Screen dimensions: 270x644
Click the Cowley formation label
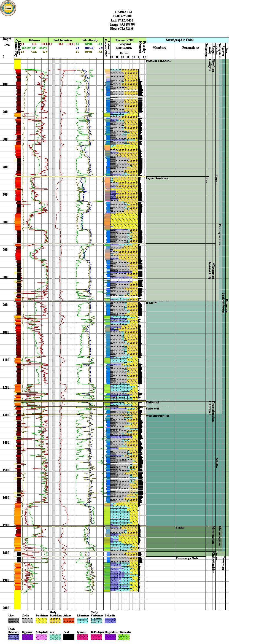tap(180, 528)
